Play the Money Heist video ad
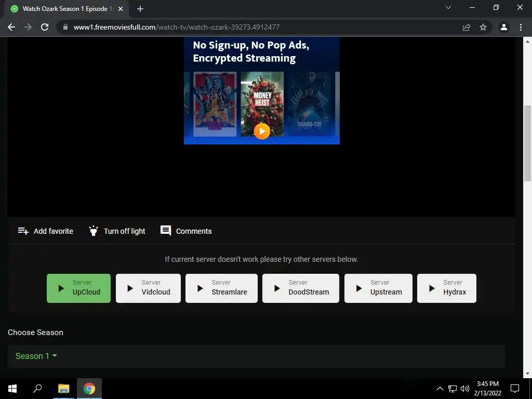532x399 pixels. tap(262, 131)
